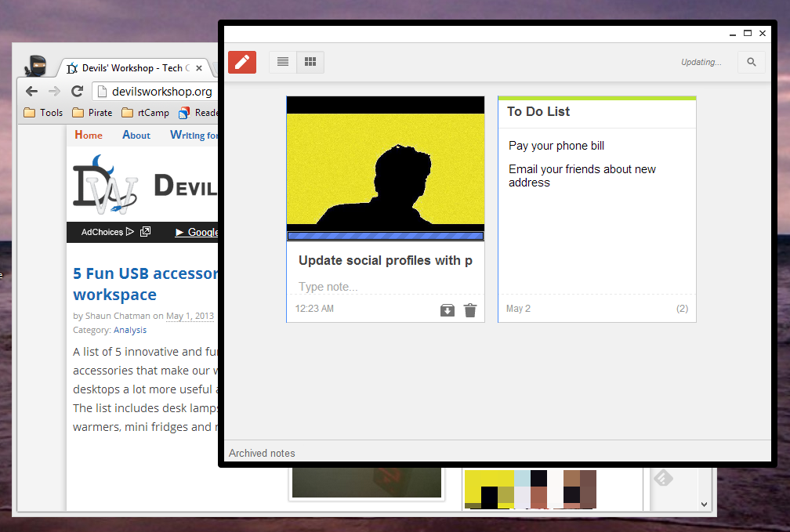Click the page icon in Chrome's address bar
Image resolution: width=790 pixels, height=532 pixels.
coord(102,91)
